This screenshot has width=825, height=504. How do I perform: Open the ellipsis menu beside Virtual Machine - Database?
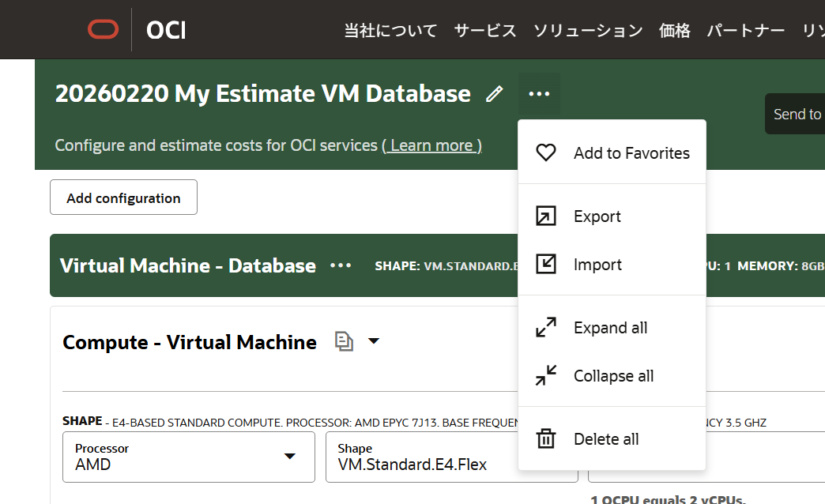tap(340, 265)
